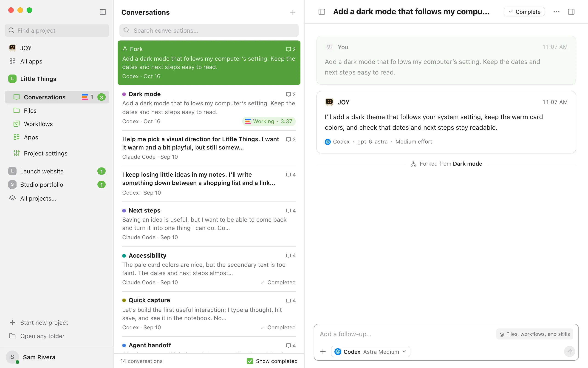Expand the Studio portfolio project

click(x=57, y=184)
